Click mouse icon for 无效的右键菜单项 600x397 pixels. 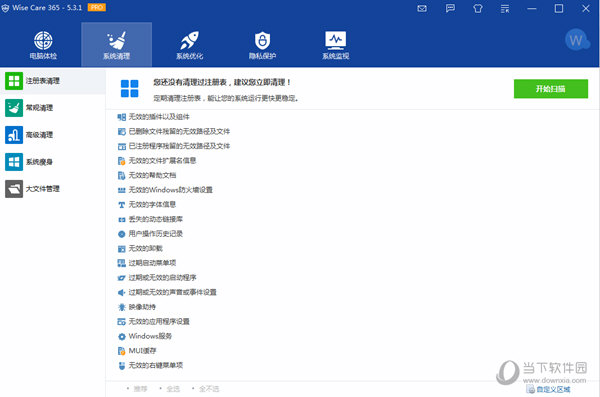122,366
